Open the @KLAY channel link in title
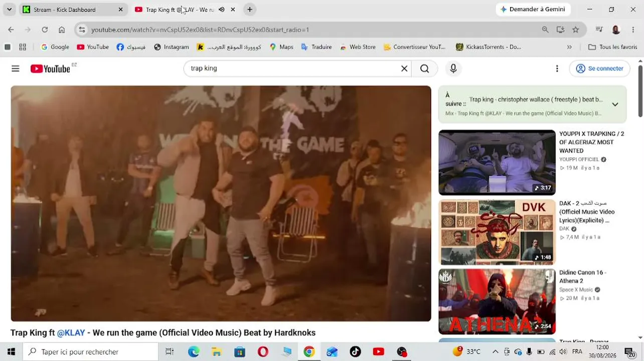 click(71, 333)
